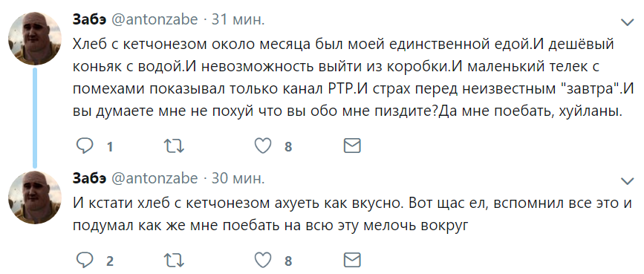
Task: Retweet the first tweet posted 31 min ago
Action: 174,146
